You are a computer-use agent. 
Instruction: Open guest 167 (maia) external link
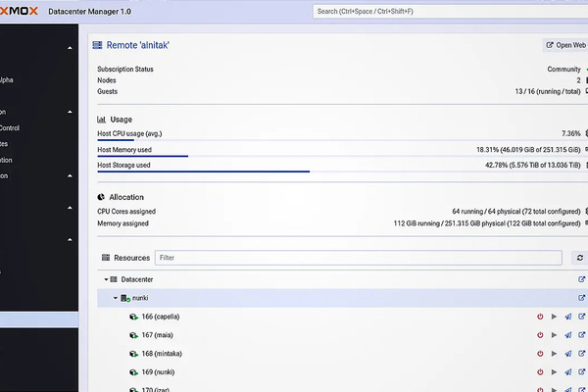click(x=581, y=335)
